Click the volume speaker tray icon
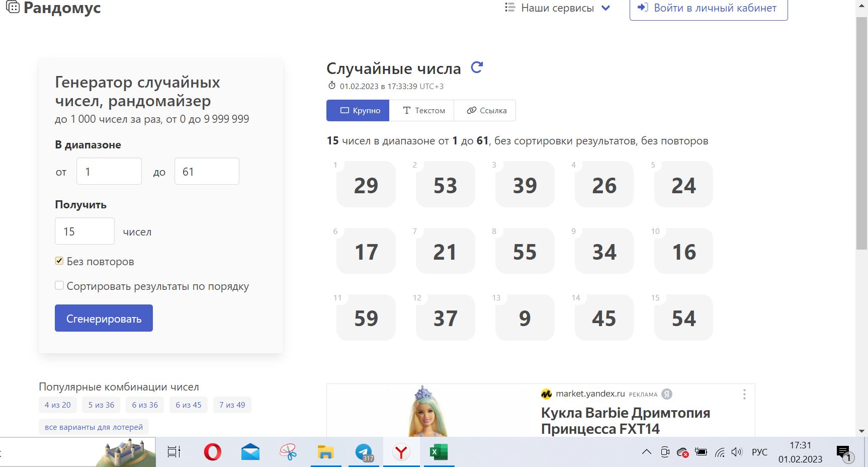868x467 pixels. [737, 452]
